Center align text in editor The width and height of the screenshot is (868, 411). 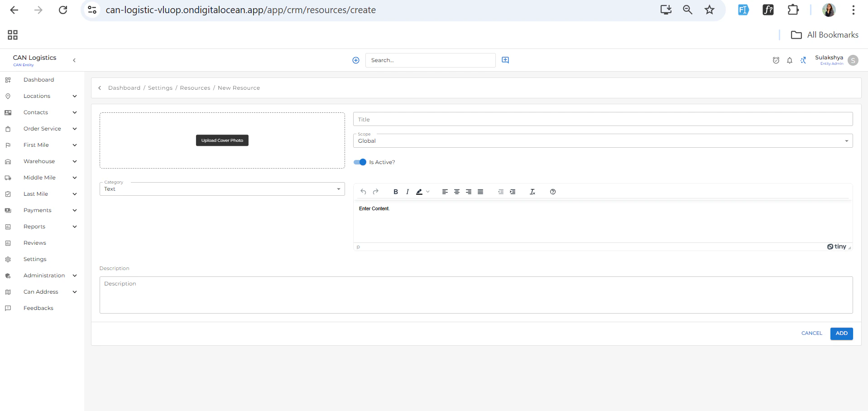[x=457, y=192]
